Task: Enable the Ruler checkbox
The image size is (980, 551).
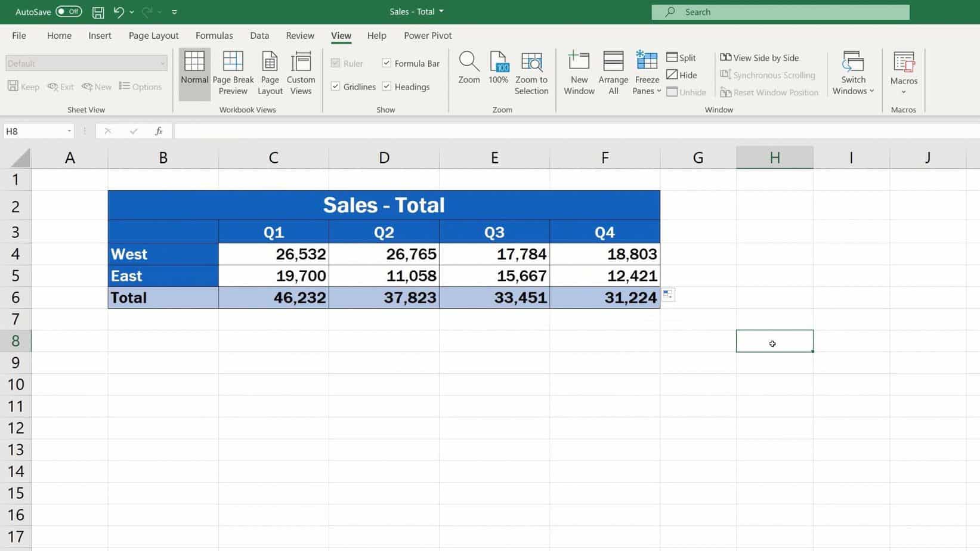Action: [335, 63]
